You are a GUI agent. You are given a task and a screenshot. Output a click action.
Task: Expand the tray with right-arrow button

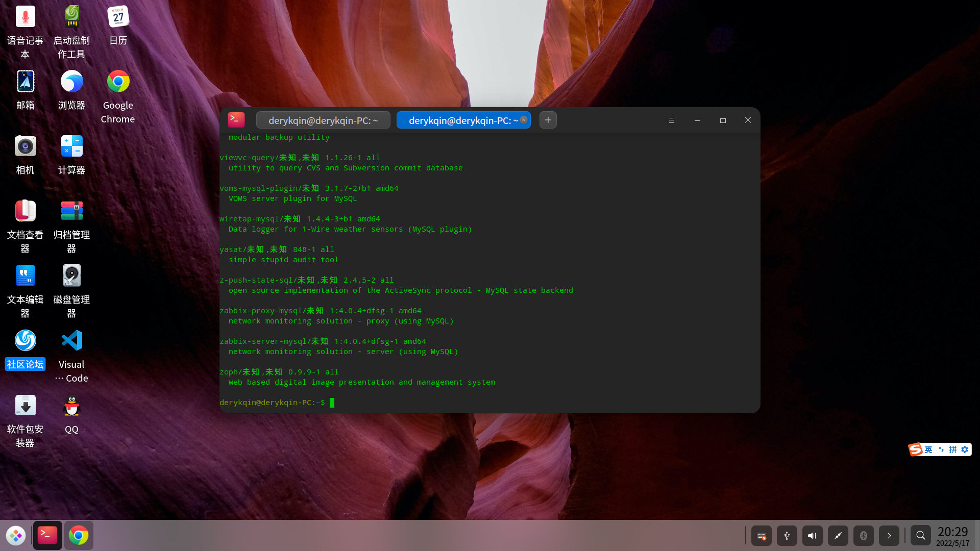[889, 536]
